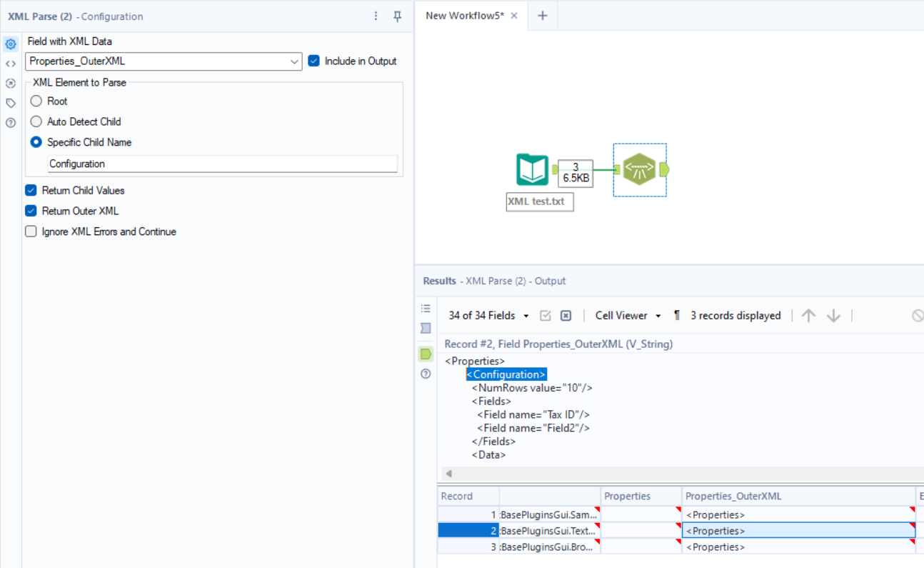Expand the Field with XML Data dropdown

tap(295, 61)
